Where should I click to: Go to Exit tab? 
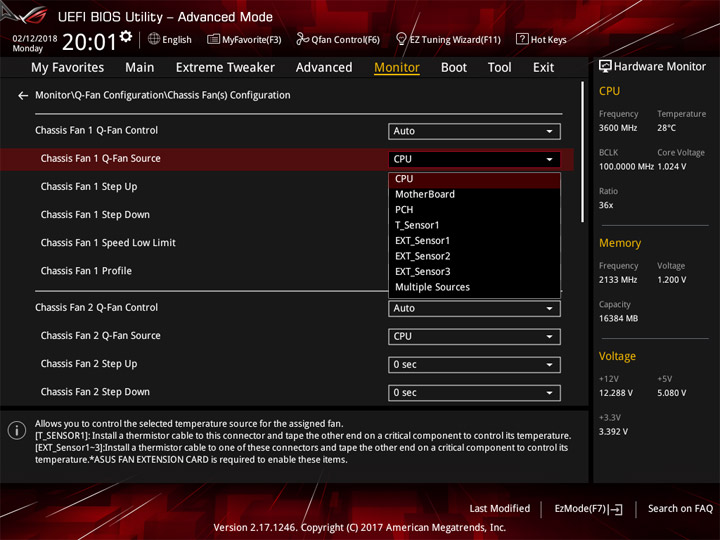coord(543,68)
